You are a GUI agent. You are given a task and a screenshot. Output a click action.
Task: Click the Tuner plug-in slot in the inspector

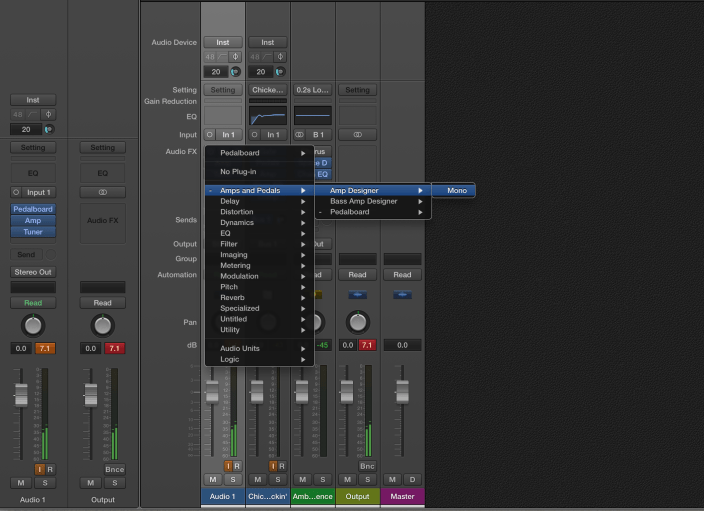(33, 231)
